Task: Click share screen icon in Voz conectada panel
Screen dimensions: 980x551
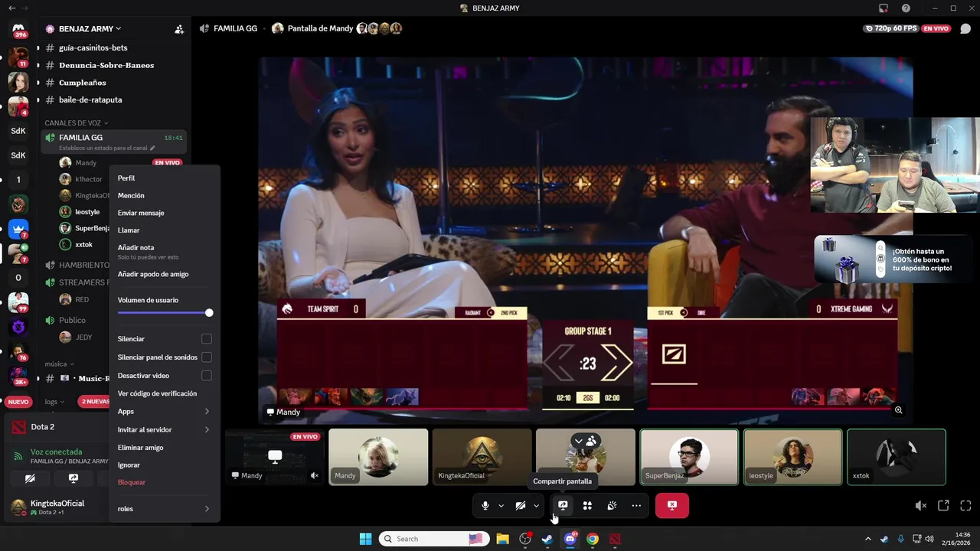Action: point(73,478)
